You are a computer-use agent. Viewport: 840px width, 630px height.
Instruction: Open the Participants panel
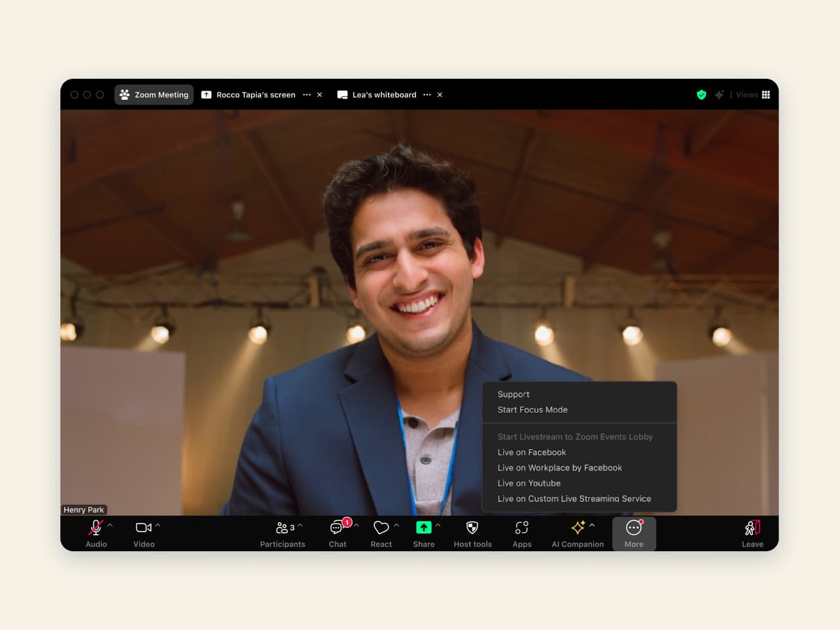tap(282, 528)
